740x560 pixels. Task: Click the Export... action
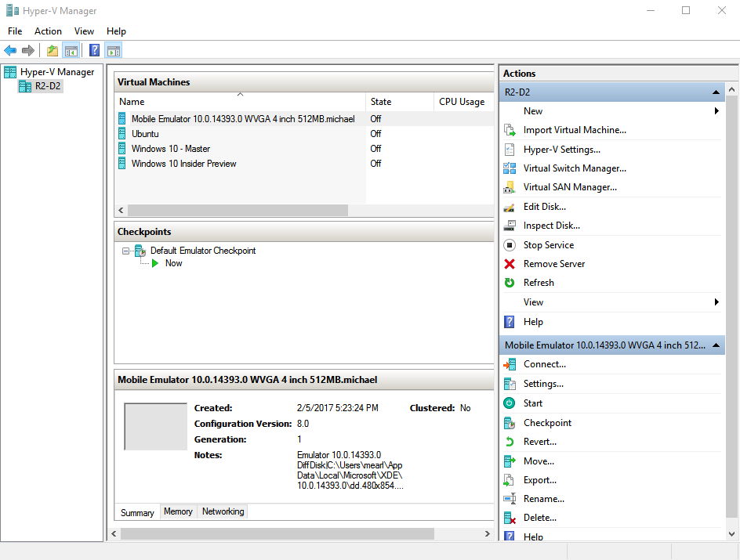540,480
